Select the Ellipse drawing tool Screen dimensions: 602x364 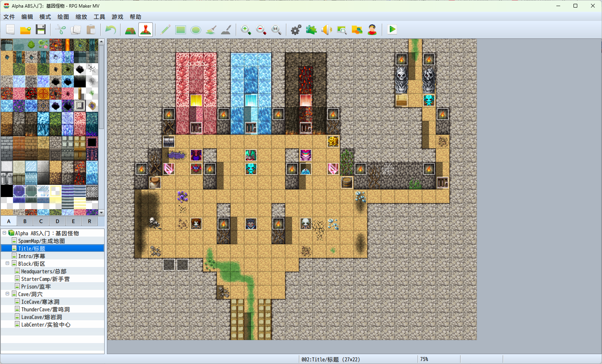[196, 30]
